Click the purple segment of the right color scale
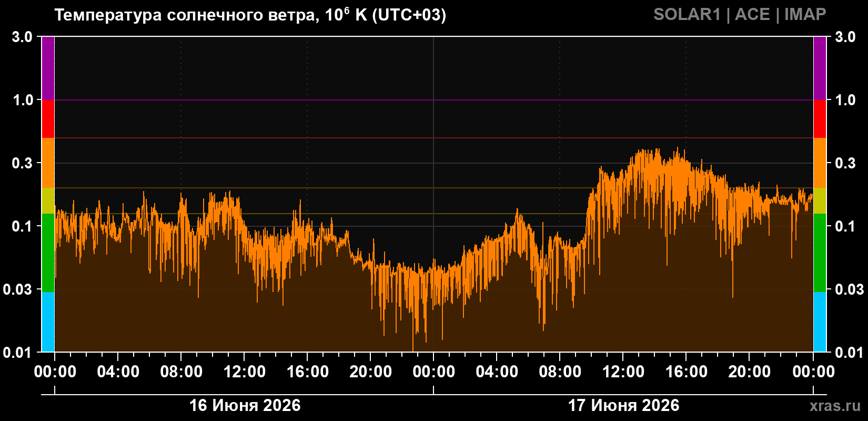 [x=820, y=68]
